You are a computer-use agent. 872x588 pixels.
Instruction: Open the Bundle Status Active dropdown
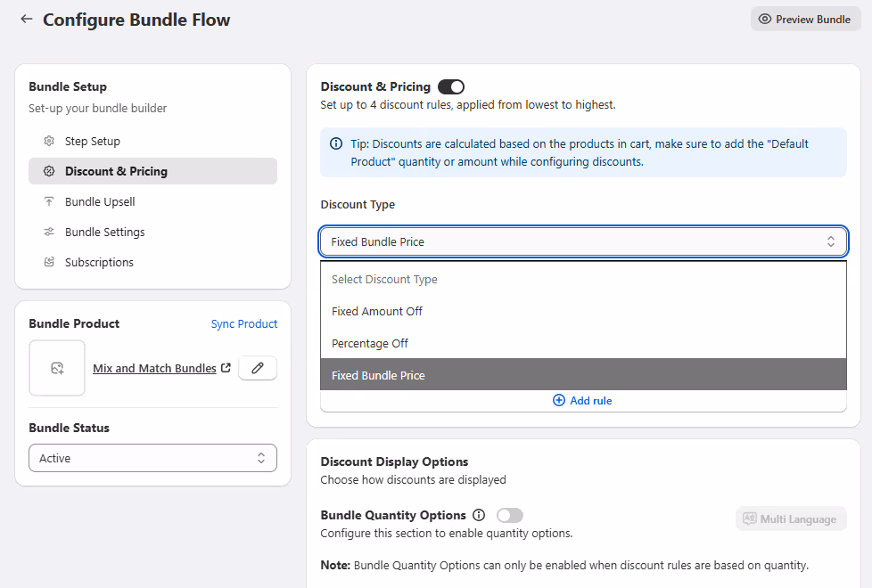click(x=153, y=458)
